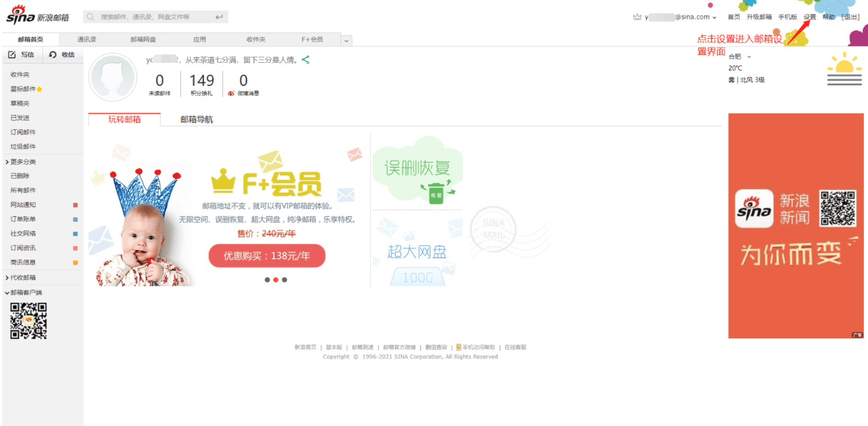
Task: Click the 删信查询 footer link
Action: point(436,348)
